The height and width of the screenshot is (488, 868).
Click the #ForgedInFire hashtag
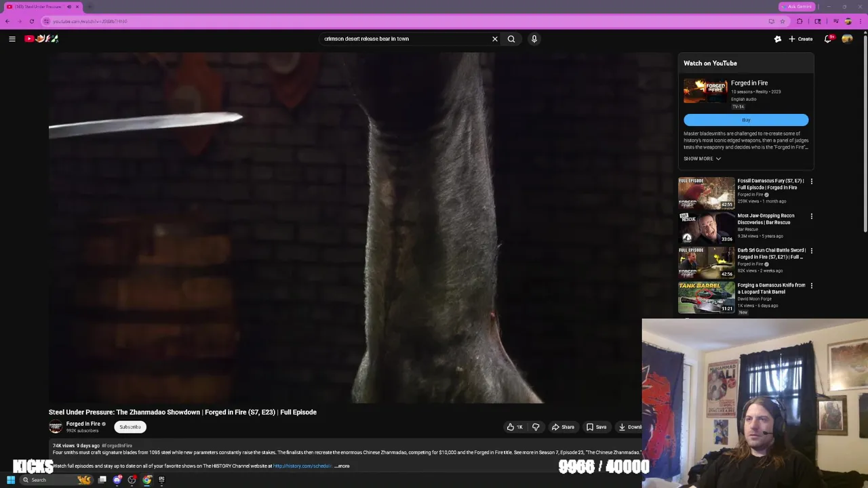coord(117,446)
